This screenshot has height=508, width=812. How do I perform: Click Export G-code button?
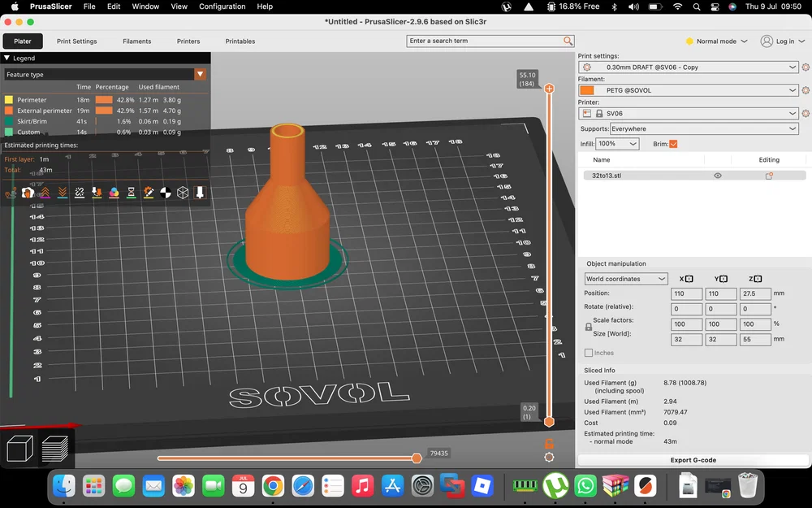point(693,460)
